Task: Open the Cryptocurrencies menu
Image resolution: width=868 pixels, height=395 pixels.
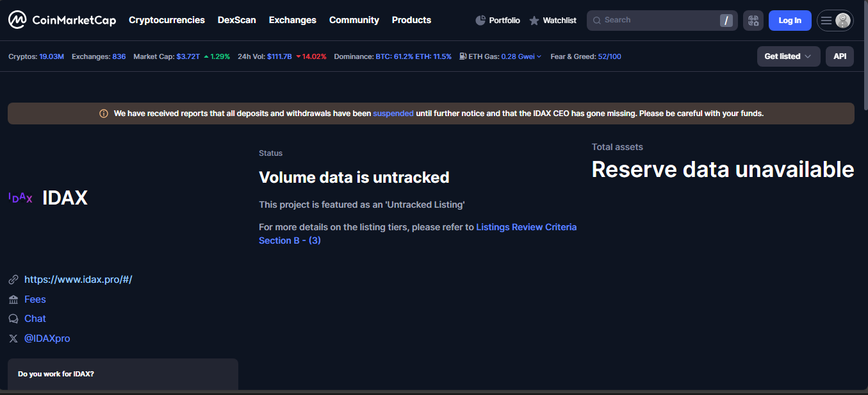Action: pyautogui.click(x=167, y=20)
